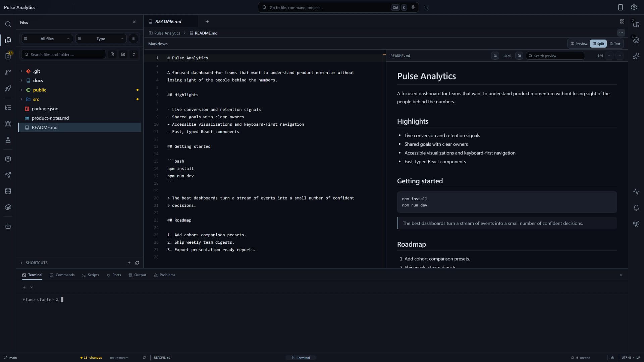Switch to Split view mode
The height and width of the screenshot is (362, 644).
click(x=598, y=44)
